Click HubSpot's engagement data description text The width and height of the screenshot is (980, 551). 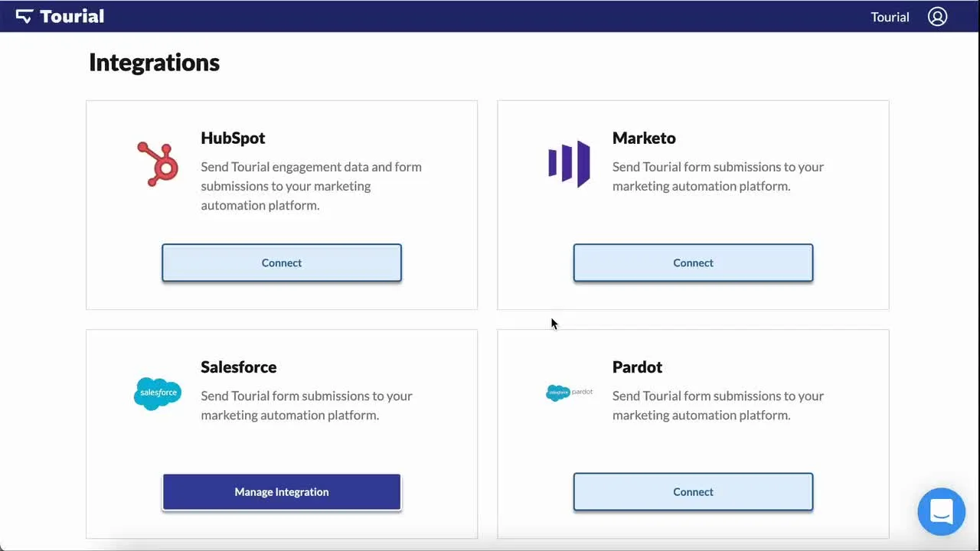click(312, 186)
